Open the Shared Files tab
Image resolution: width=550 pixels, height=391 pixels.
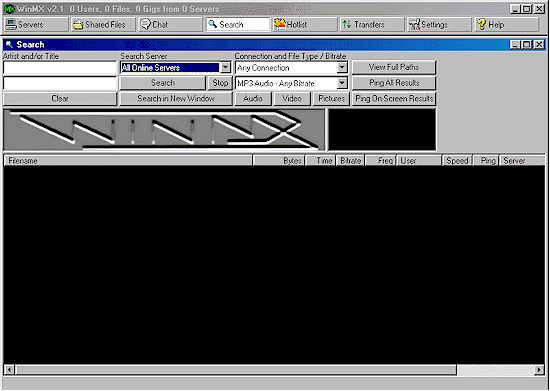(x=103, y=25)
